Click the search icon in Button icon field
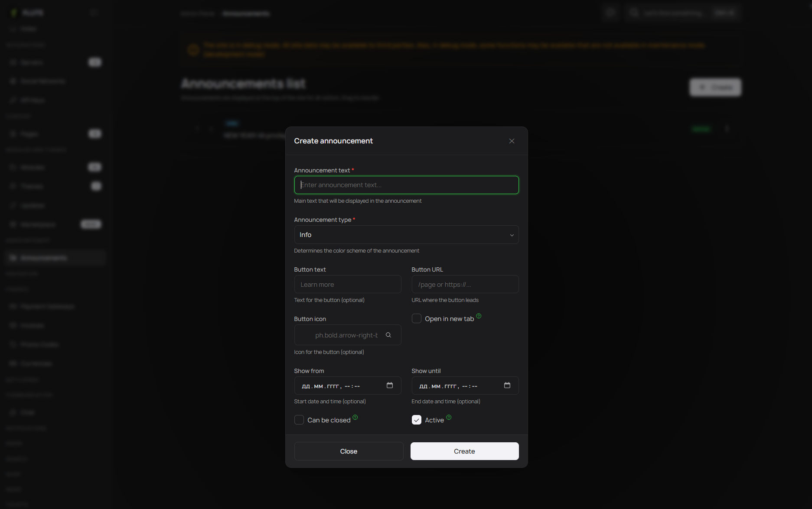The width and height of the screenshot is (812, 509). 388,335
